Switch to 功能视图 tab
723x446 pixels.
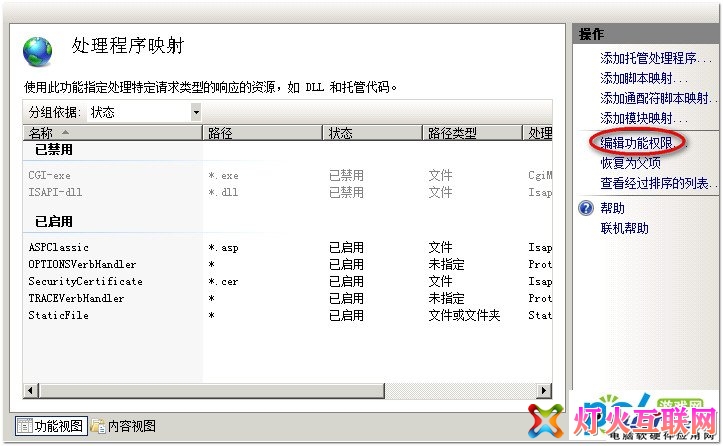pyautogui.click(x=51, y=426)
